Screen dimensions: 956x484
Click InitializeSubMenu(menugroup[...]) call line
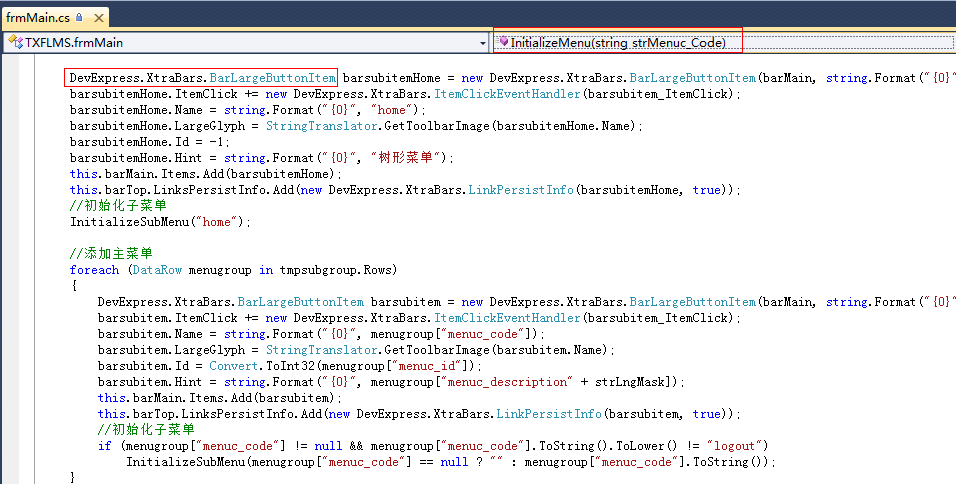451,461
